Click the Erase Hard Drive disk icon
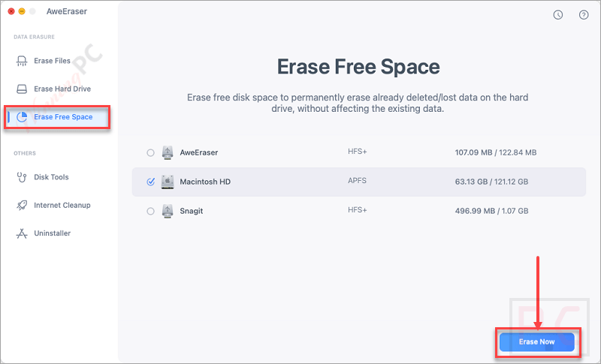 [x=22, y=89]
